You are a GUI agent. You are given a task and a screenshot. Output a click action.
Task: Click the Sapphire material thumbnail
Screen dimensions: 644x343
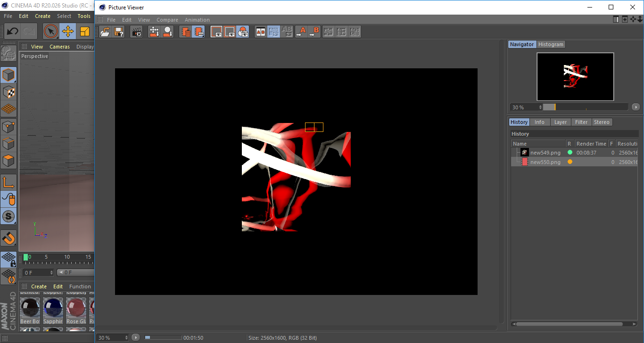point(53,309)
